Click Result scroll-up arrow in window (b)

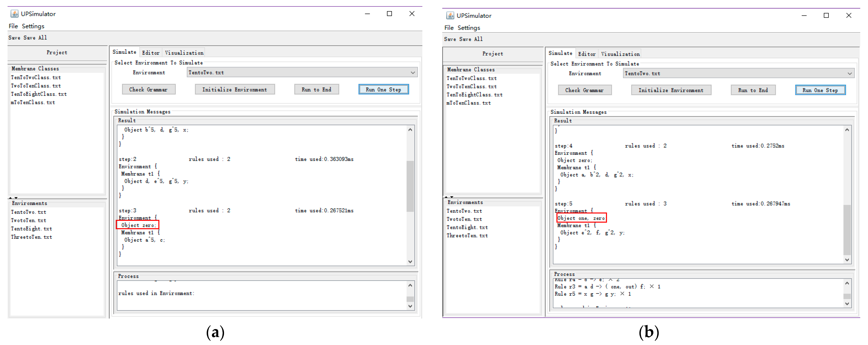tap(847, 130)
